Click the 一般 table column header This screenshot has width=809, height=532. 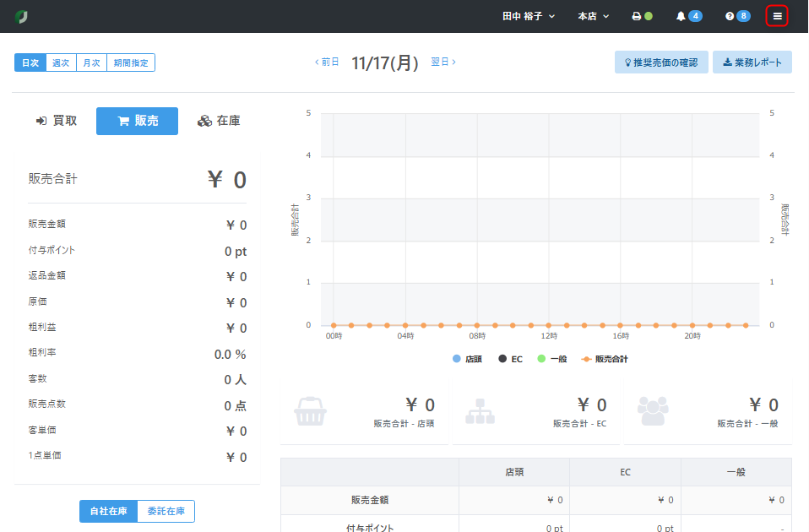point(736,472)
